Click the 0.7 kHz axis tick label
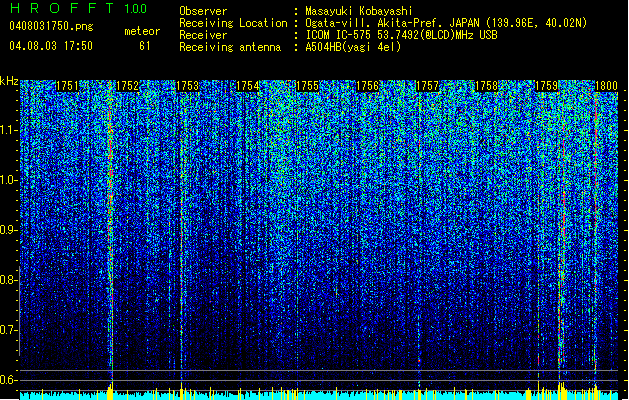Screen dimensions: 629x400 [x=8, y=330]
